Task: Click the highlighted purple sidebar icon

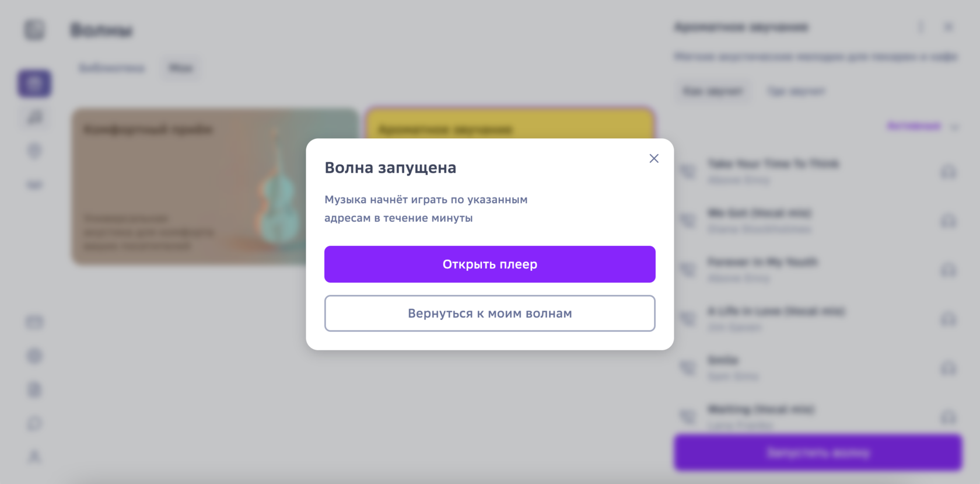Action: 34,83
